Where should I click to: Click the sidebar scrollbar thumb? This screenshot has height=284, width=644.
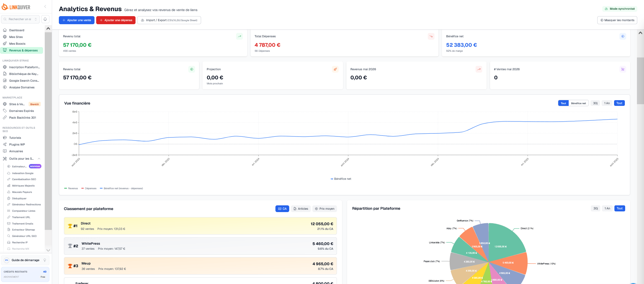pos(48,131)
